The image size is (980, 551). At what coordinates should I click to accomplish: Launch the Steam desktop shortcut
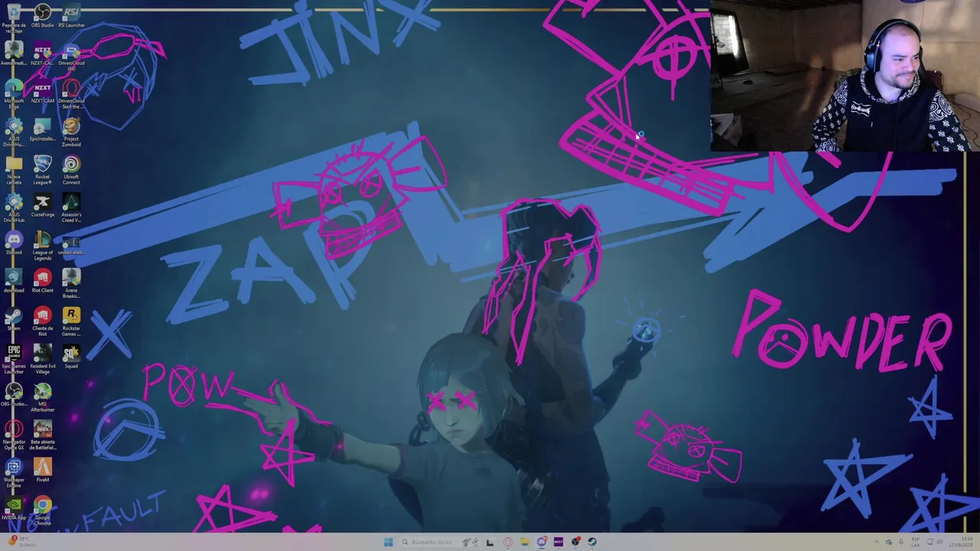click(14, 318)
